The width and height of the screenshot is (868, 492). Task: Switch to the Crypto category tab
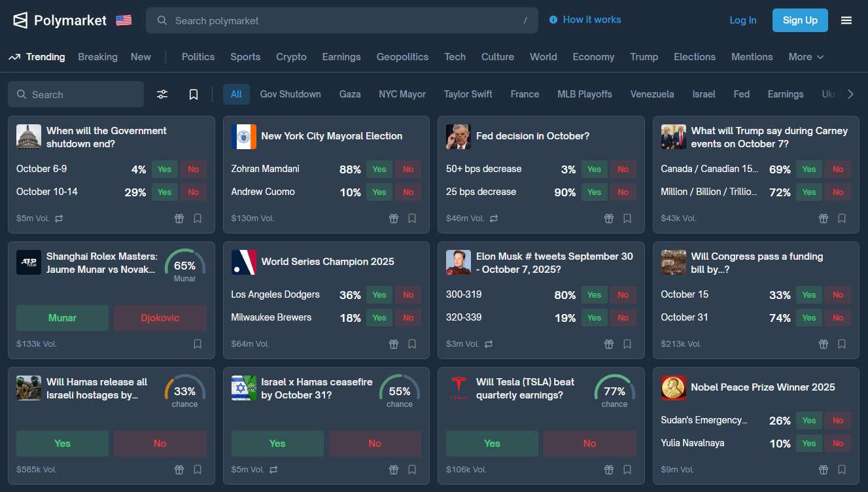pos(291,57)
